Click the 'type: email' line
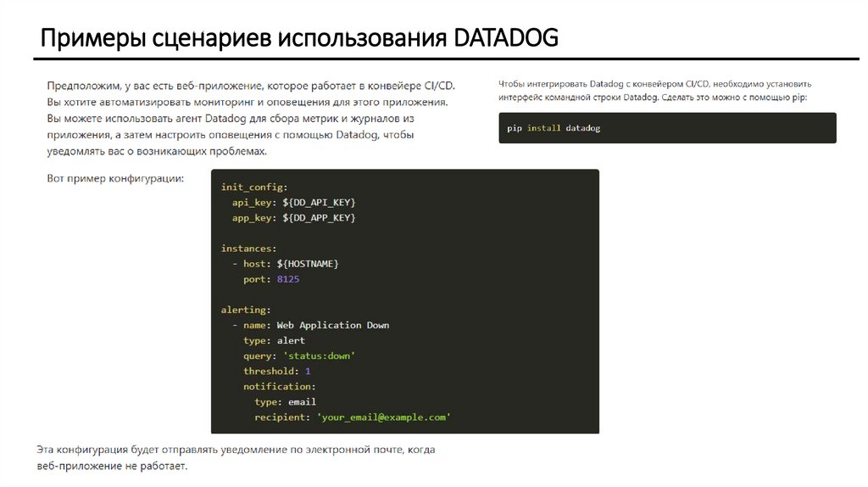This screenshot has width=868, height=487. (285, 402)
